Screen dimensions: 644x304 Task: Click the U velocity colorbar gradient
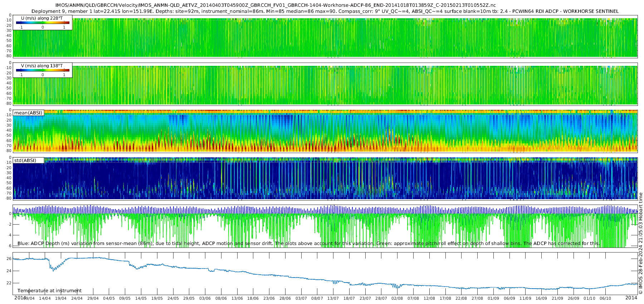pyautogui.click(x=43, y=23)
